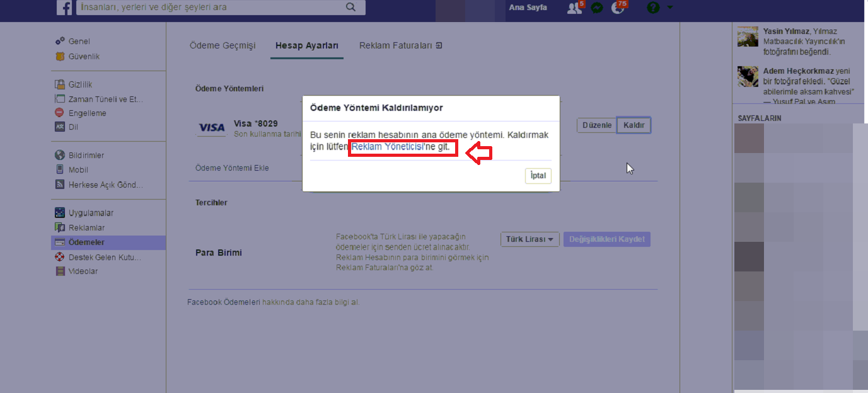Viewport: 868px width, 393px height.
Task: Click the Genel gears icon
Action: [x=60, y=42]
